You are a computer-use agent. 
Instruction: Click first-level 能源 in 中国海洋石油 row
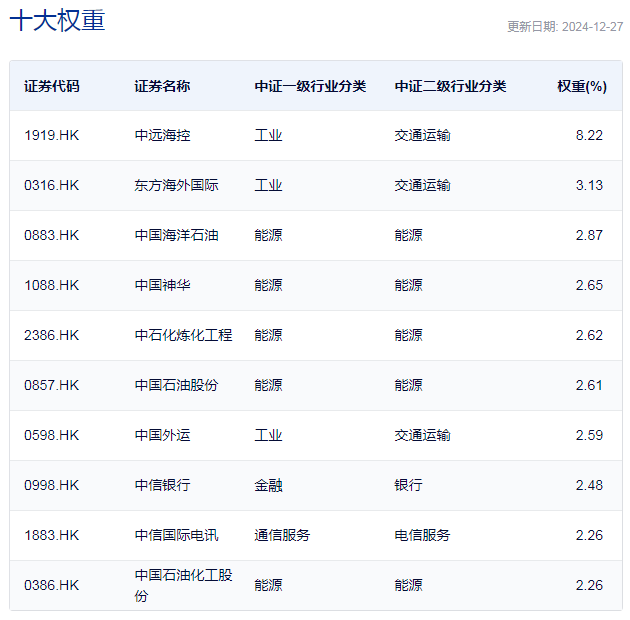click(x=268, y=235)
